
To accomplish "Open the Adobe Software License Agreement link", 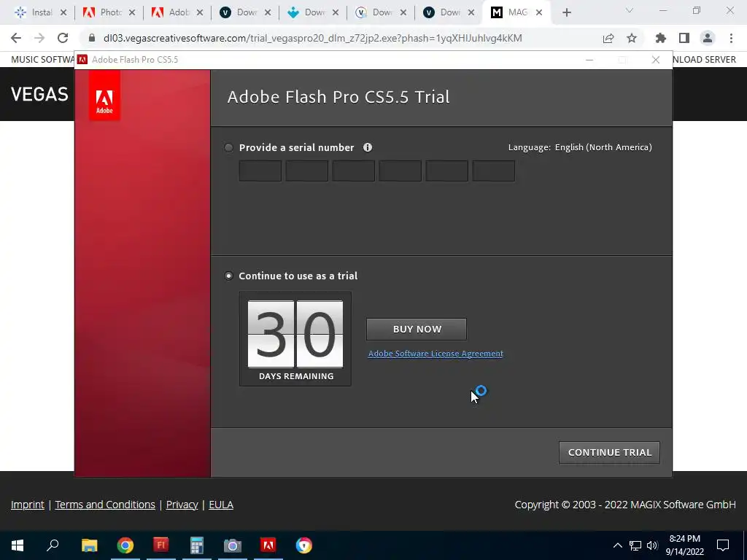I will click(x=436, y=354).
